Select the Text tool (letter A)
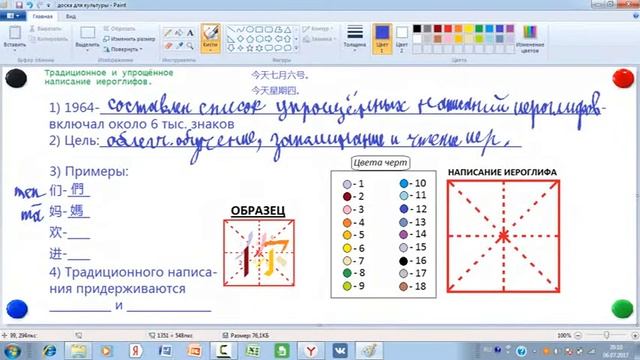640x360 pixels. click(x=190, y=33)
